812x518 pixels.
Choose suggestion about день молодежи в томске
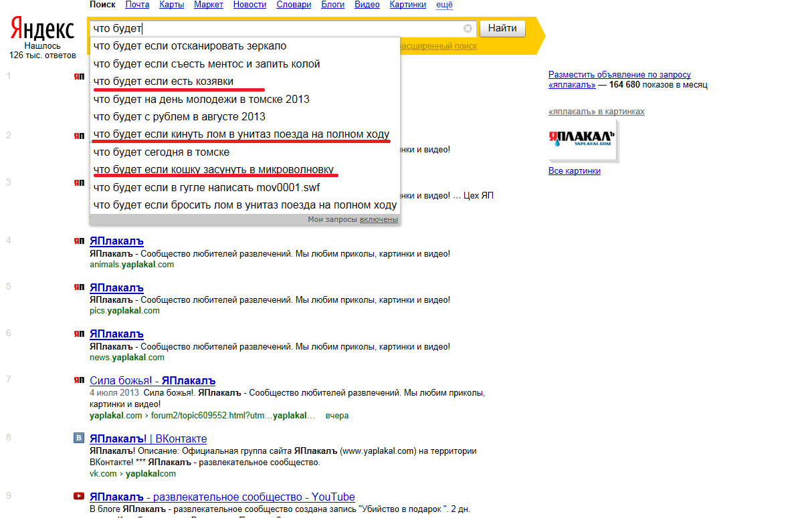245,99
